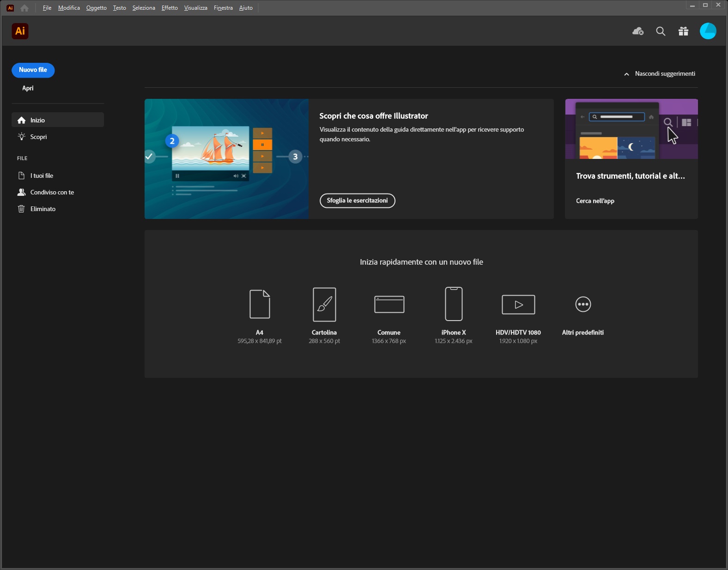Click the lightbulb icon beside Scopri
728x570 pixels.
click(21, 137)
